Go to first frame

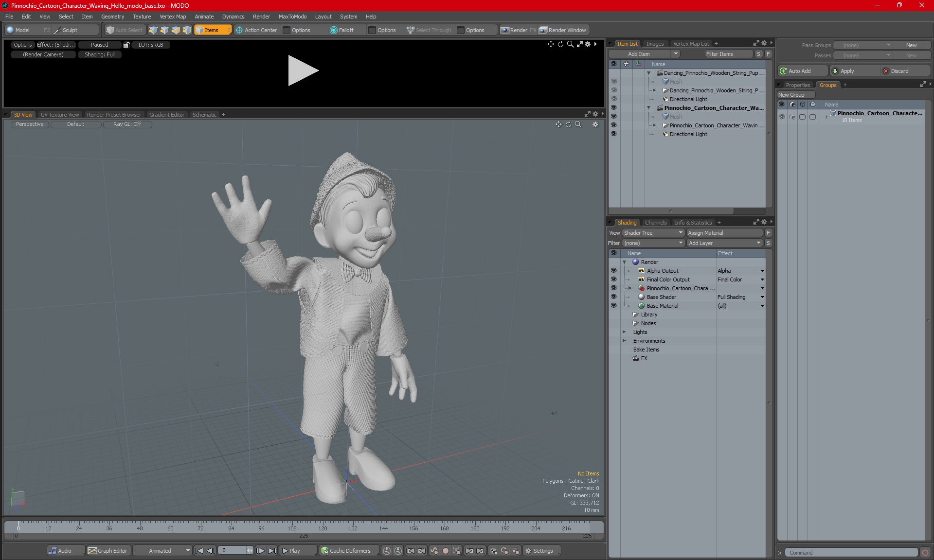pos(199,551)
